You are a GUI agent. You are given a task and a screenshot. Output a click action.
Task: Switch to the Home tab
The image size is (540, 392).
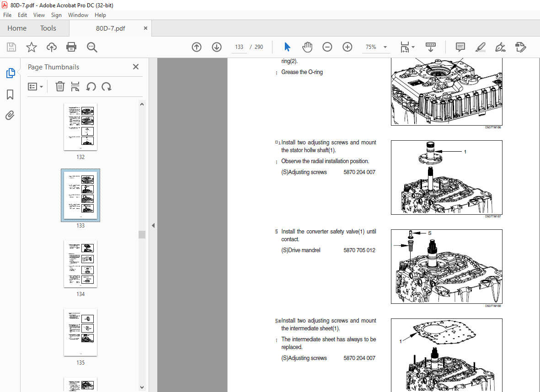click(x=17, y=28)
